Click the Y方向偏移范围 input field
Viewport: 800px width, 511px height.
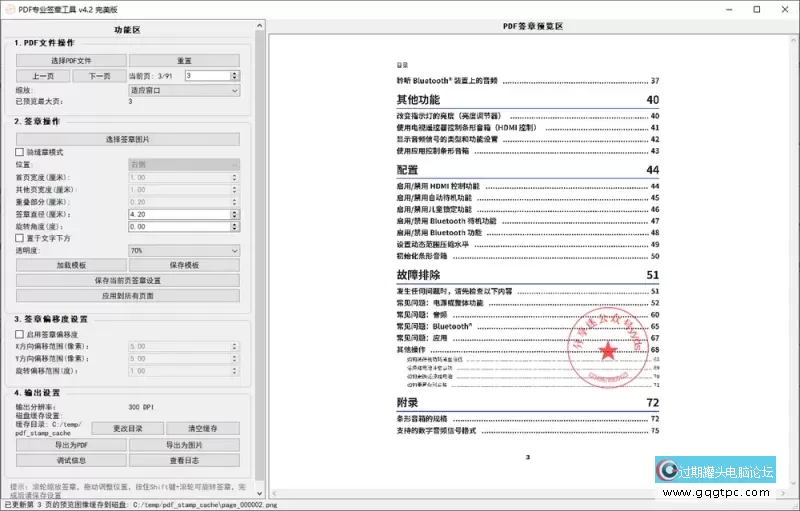coord(180,359)
